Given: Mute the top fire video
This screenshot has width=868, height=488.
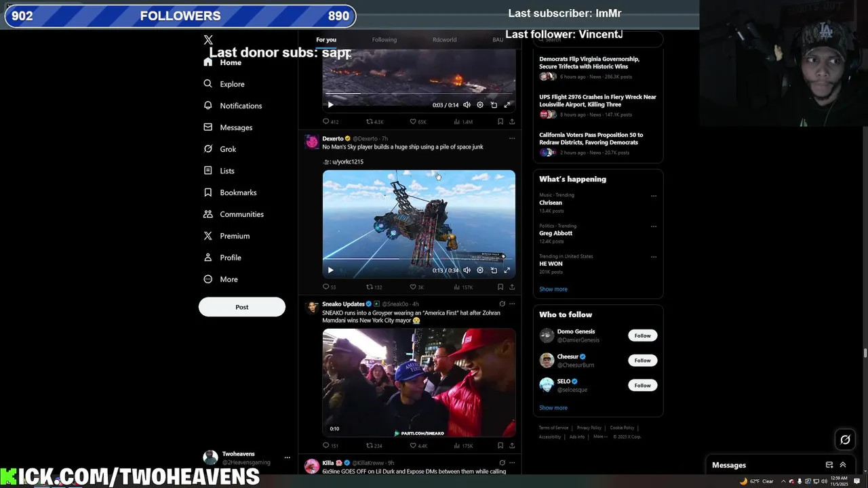Looking at the screenshot, I should tap(467, 105).
